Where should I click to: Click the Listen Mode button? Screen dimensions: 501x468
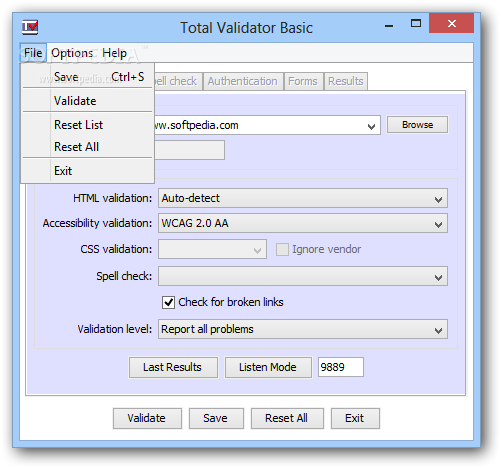[x=268, y=367]
